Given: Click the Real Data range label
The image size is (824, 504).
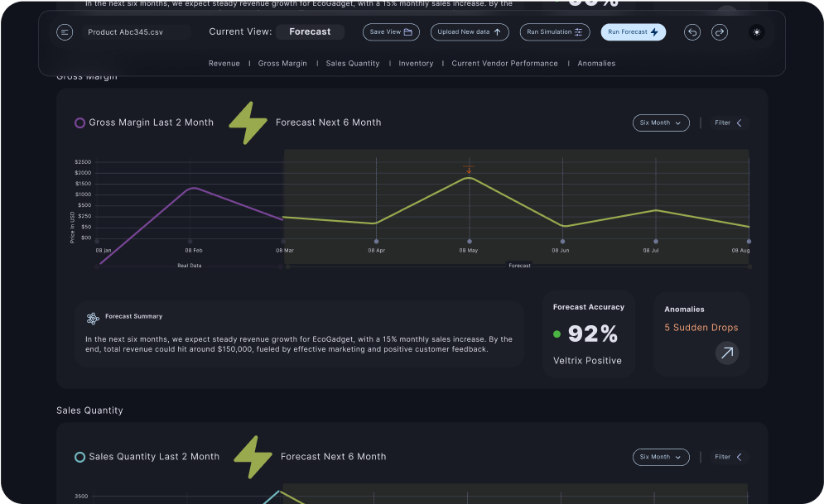Looking at the screenshot, I should tap(189, 266).
